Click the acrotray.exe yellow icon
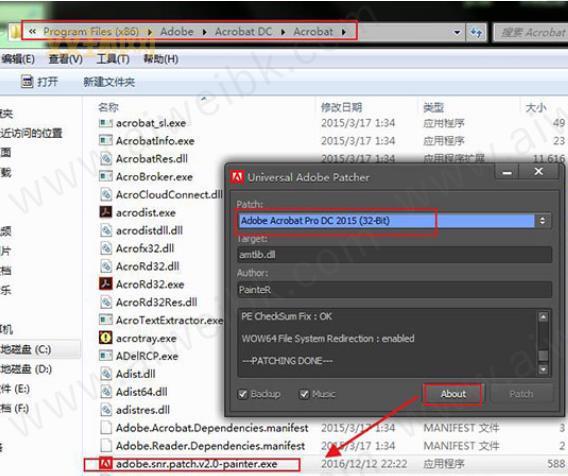Screen dimensions: 568x476 pos(106,338)
